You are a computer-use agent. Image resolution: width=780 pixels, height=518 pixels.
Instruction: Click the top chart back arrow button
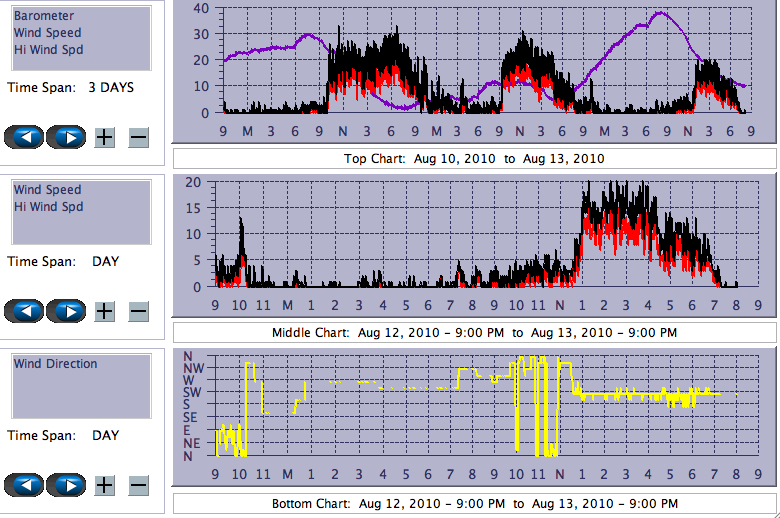pos(24,137)
